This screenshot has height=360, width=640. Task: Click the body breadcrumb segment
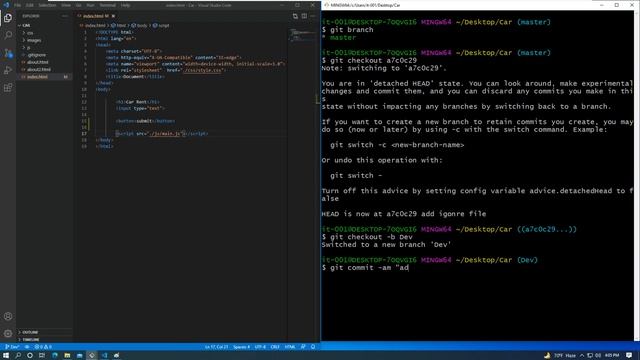(139, 25)
